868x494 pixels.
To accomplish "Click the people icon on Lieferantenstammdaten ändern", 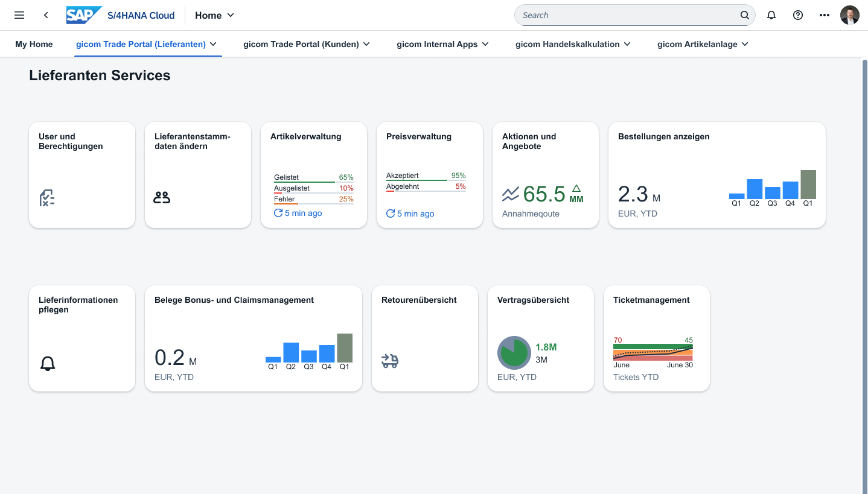I will (x=162, y=197).
